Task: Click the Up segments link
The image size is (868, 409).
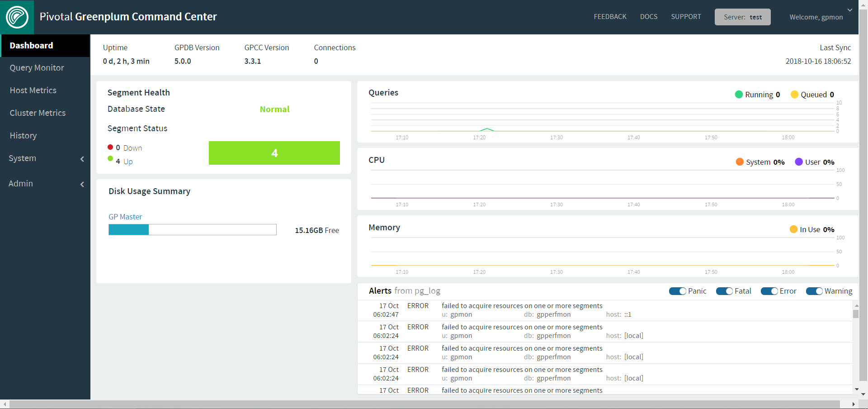Action: tap(128, 162)
